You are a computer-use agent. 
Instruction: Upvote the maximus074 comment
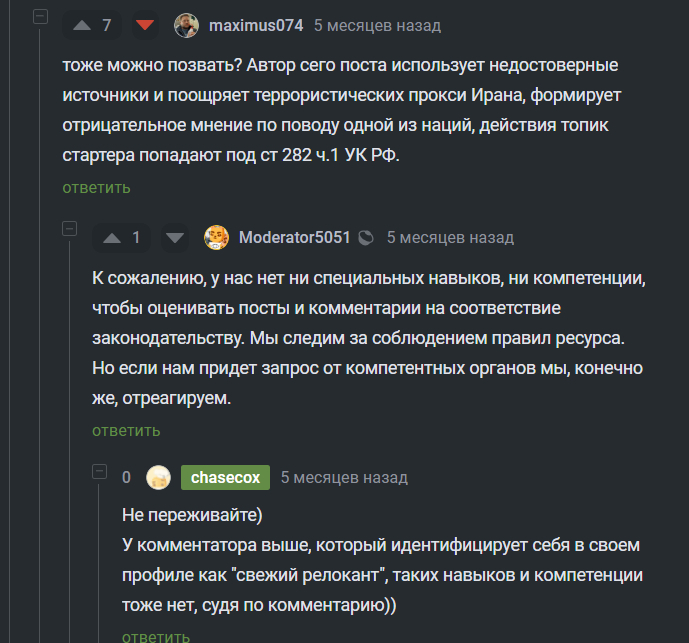click(x=81, y=25)
